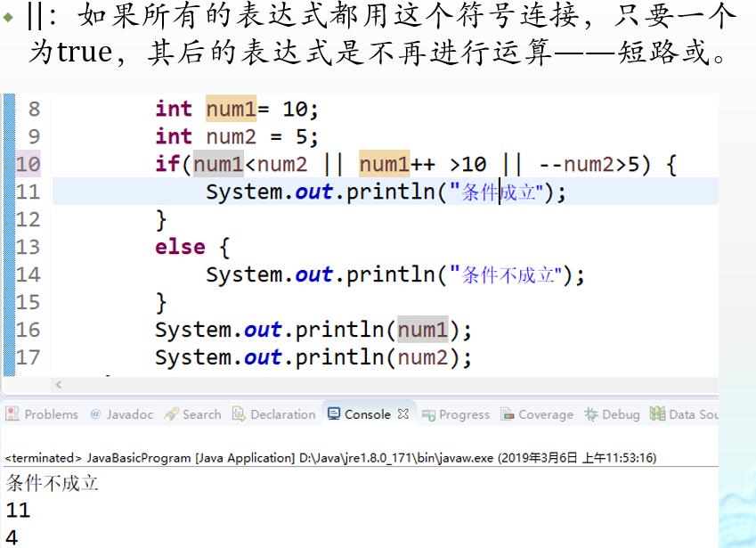
Task: Click highlighted num1 on line 8
Action: 231,109
